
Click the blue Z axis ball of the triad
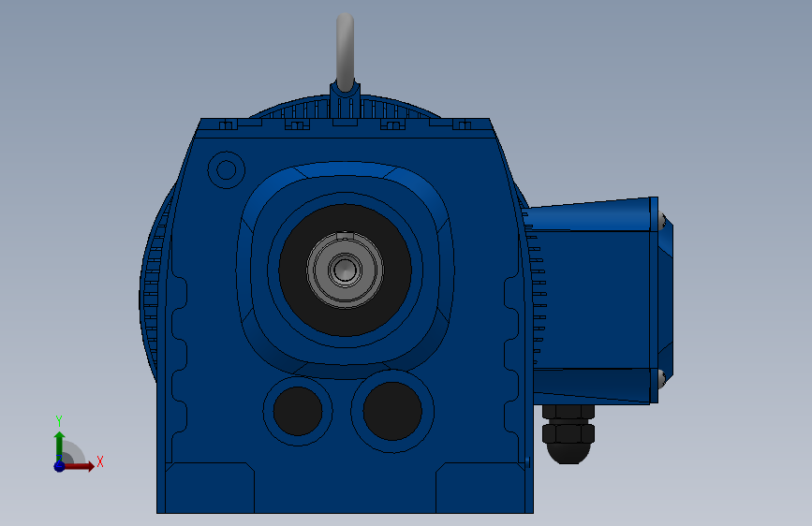[60, 466]
